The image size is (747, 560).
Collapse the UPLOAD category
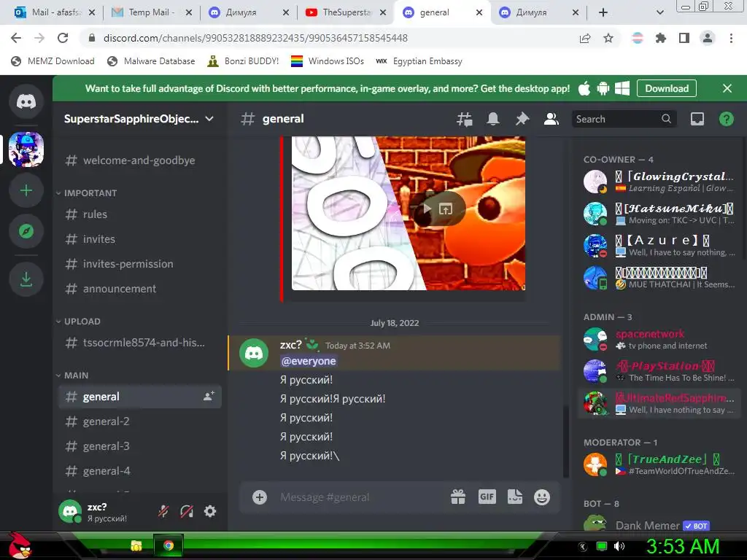pos(79,322)
